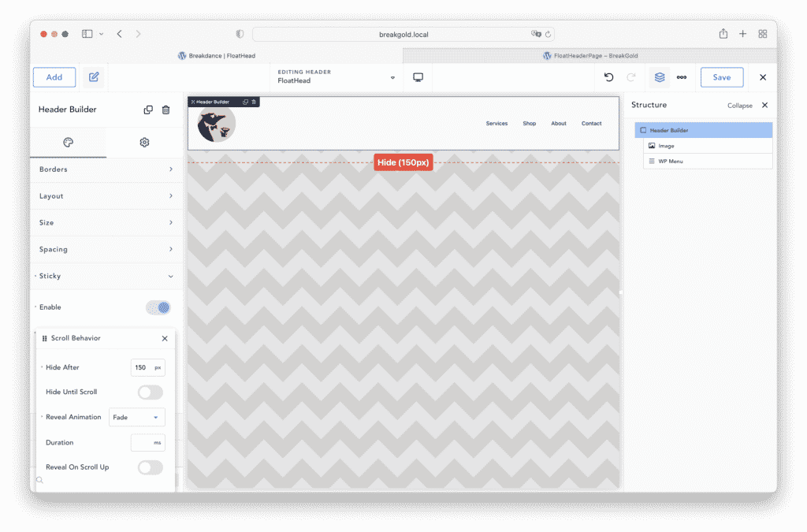Turn on Reveal On Scroll Up

tap(150, 467)
